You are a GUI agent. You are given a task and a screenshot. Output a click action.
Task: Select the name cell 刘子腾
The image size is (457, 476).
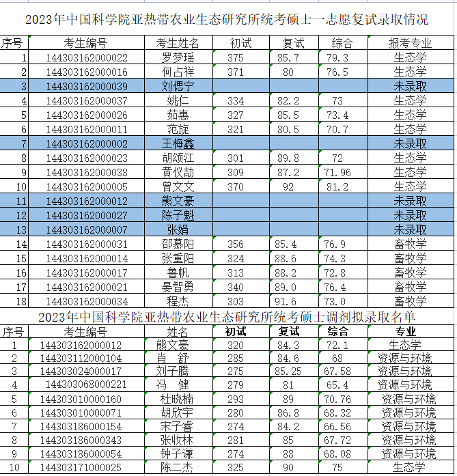[172, 372]
